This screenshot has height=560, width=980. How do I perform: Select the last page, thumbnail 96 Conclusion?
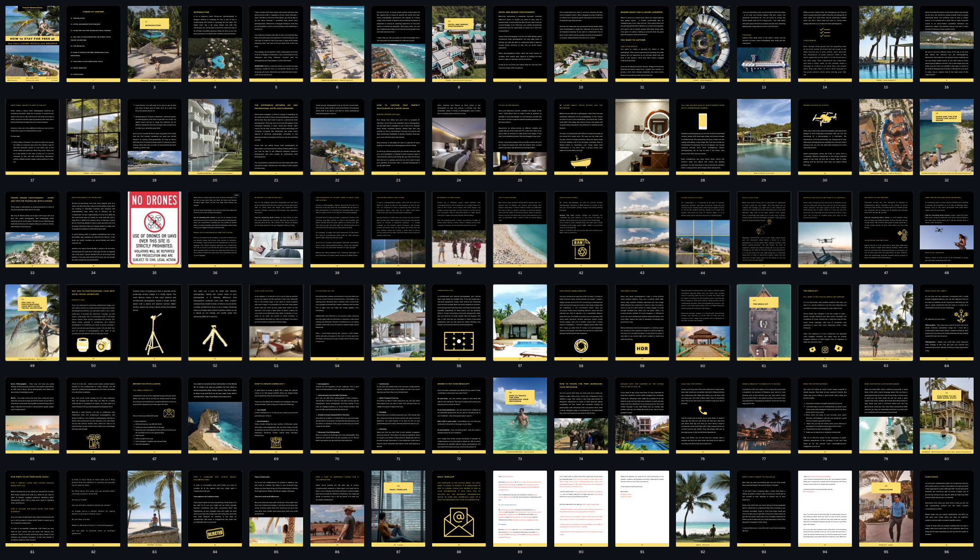[947, 508]
